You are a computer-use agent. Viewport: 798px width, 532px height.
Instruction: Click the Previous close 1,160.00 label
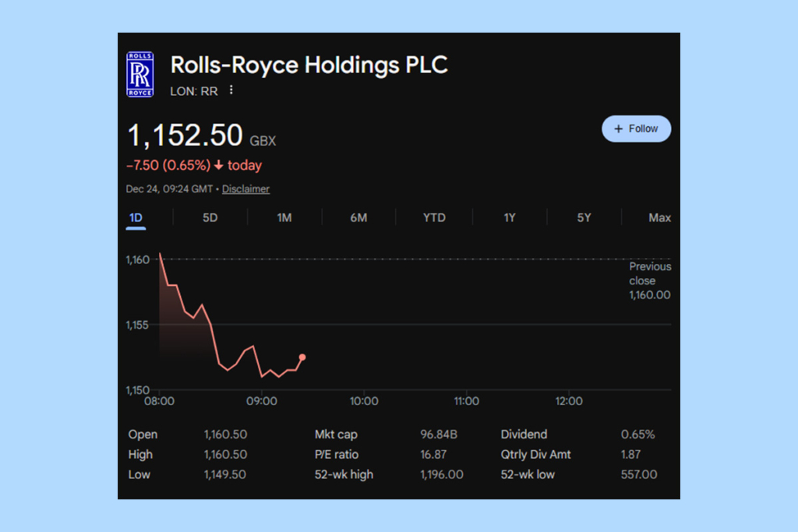[649, 280]
